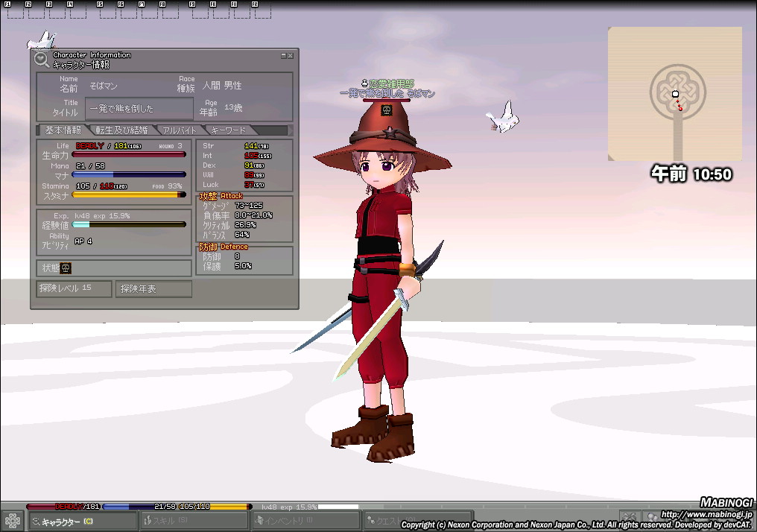Click the 防御 Defence value 8
The height and width of the screenshot is (532, 757).
pos(237,256)
